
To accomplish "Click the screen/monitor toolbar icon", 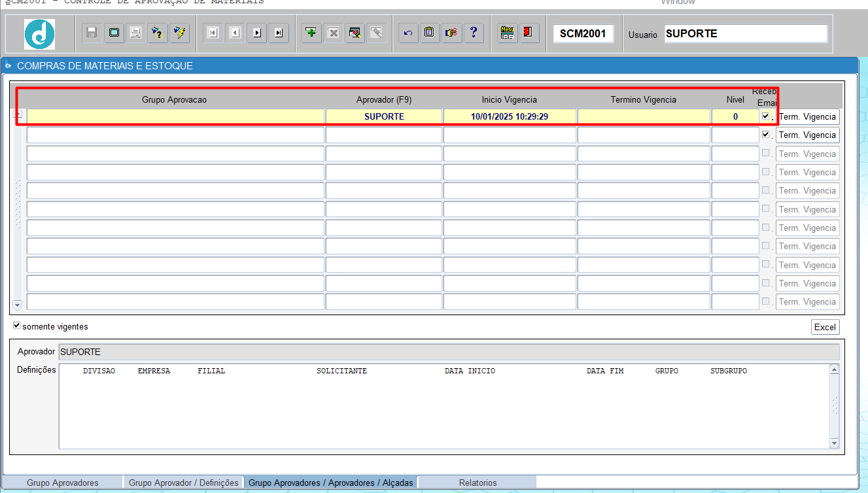I will (114, 33).
